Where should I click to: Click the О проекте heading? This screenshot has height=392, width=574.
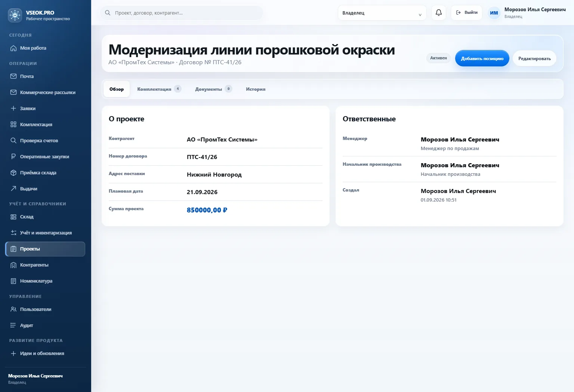[126, 119]
